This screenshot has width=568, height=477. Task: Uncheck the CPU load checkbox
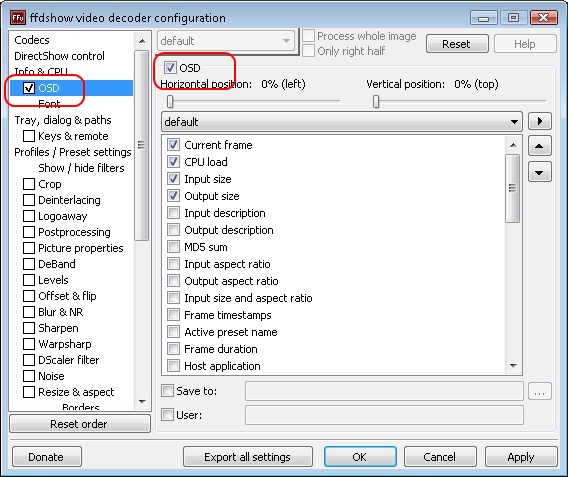click(x=173, y=162)
